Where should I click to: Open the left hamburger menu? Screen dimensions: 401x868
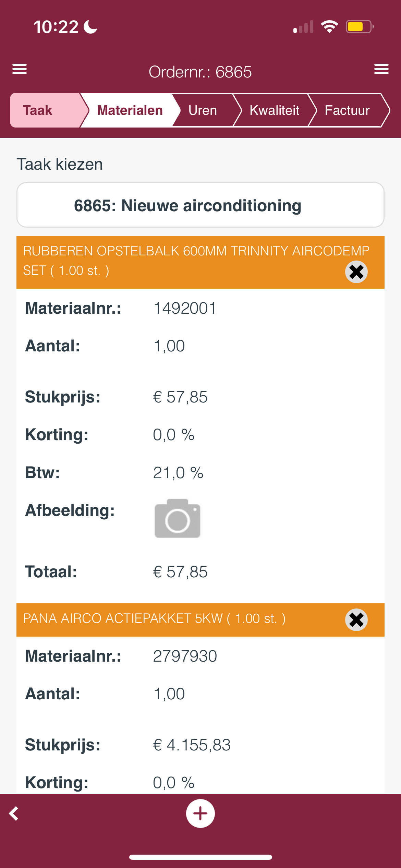pyautogui.click(x=20, y=69)
